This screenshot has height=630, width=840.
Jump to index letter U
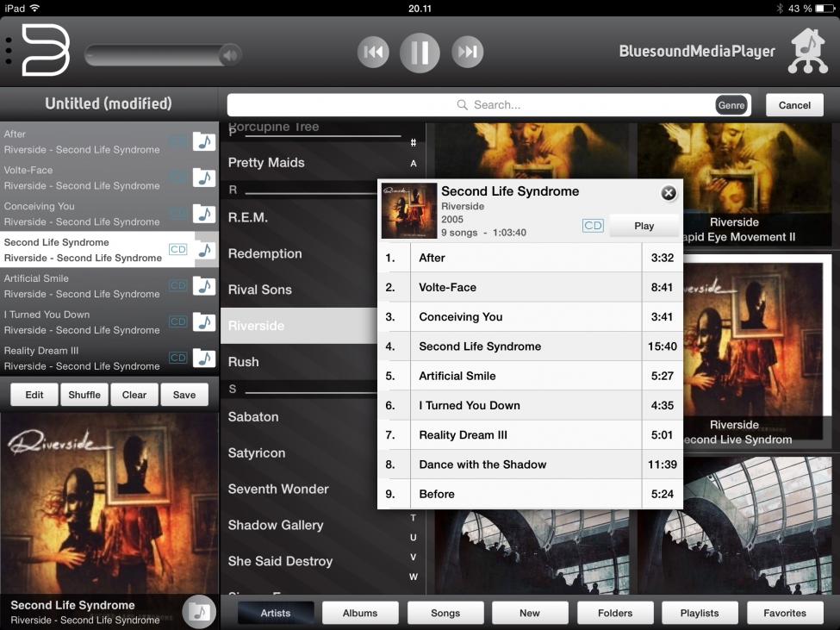413,537
